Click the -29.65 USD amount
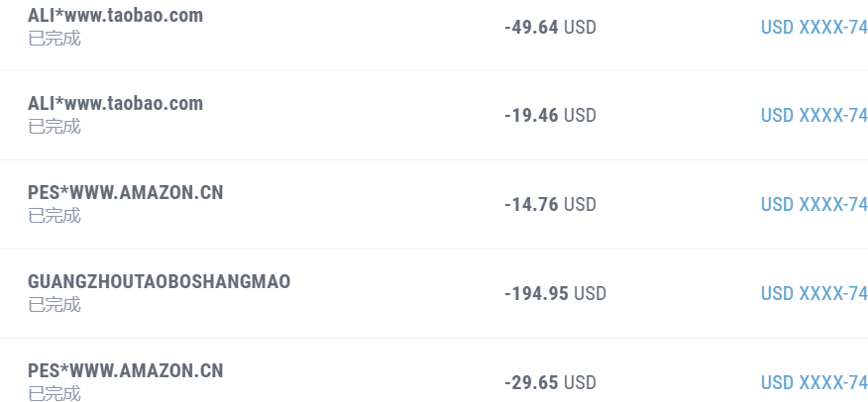The image size is (868, 402). pos(550,383)
